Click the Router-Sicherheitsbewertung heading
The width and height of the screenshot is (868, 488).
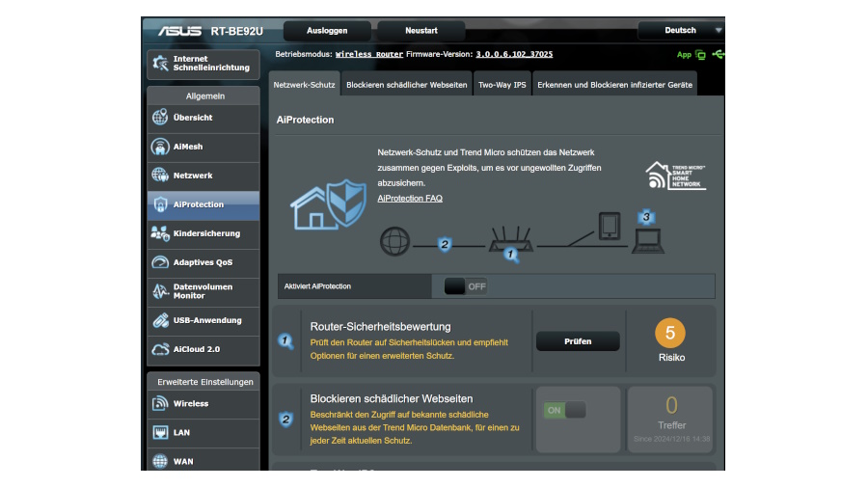coord(380,326)
